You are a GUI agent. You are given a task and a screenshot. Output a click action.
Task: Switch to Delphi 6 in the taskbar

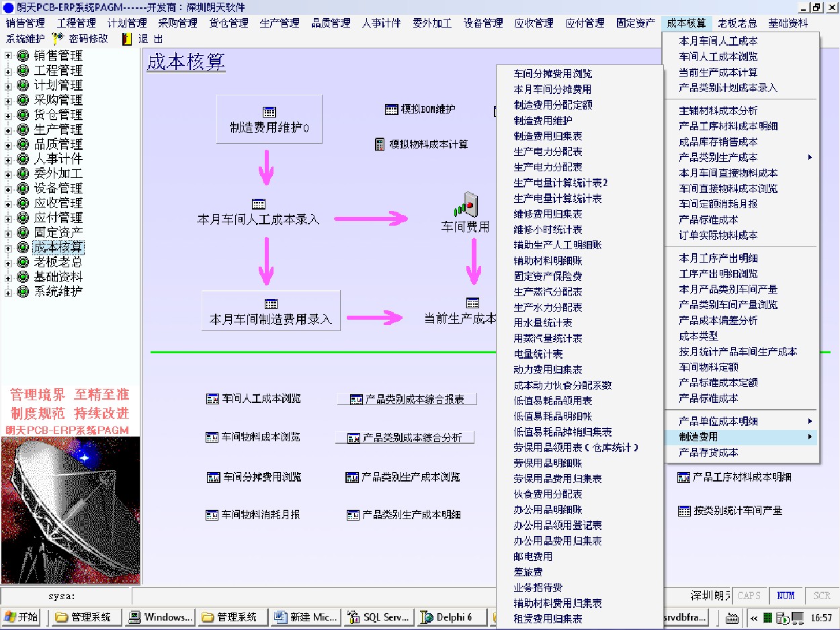tap(451, 617)
